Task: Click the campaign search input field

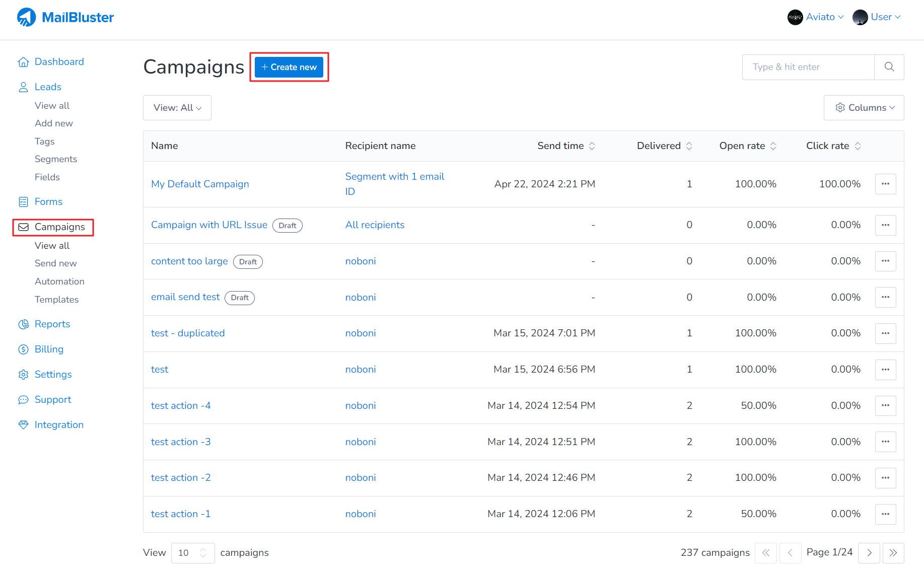Action: pyautogui.click(x=808, y=67)
